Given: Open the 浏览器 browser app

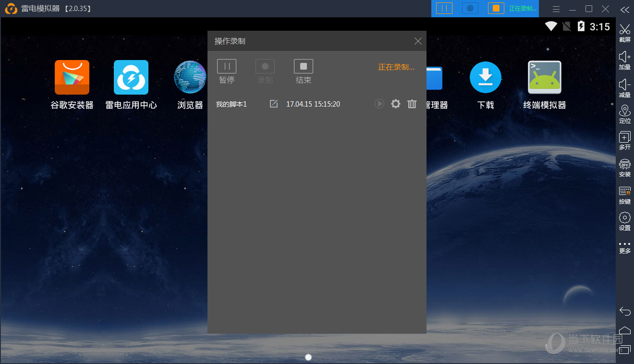Looking at the screenshot, I should pyautogui.click(x=190, y=85).
